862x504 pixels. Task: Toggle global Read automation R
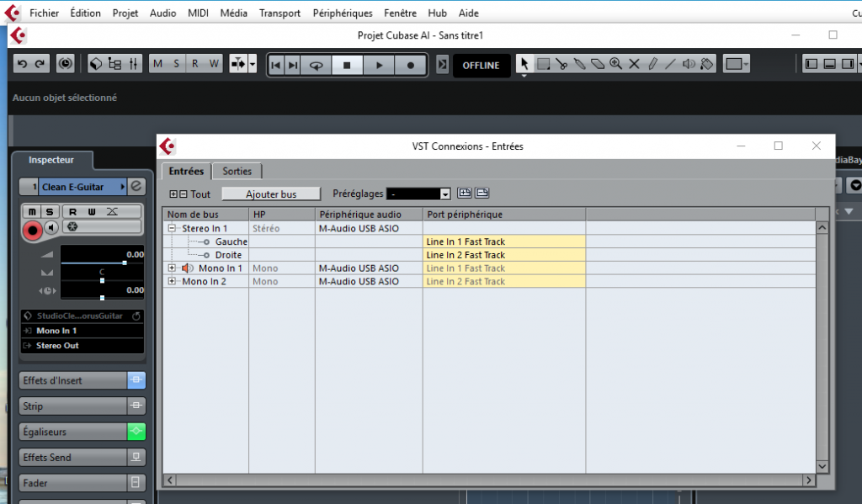[x=195, y=64]
